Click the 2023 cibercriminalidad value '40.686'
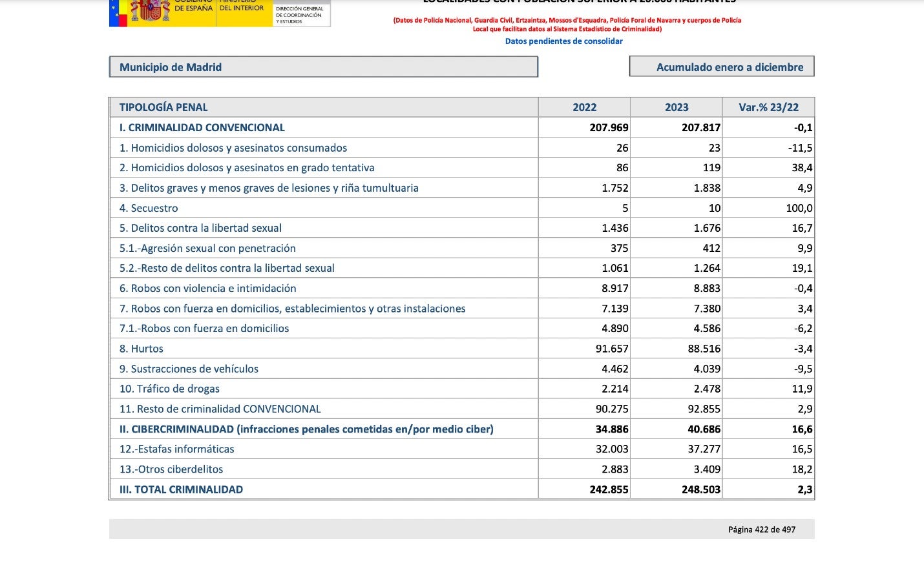Image resolution: width=924 pixels, height=585 pixels. (x=704, y=429)
